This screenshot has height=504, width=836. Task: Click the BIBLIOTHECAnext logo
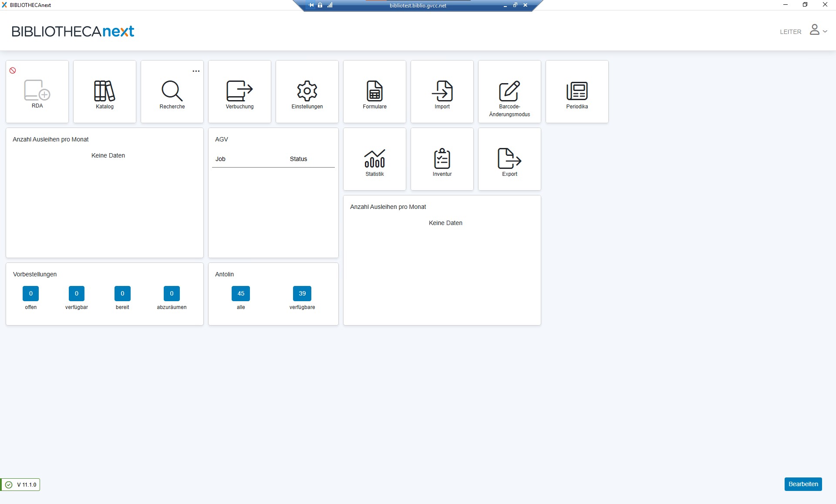(73, 31)
